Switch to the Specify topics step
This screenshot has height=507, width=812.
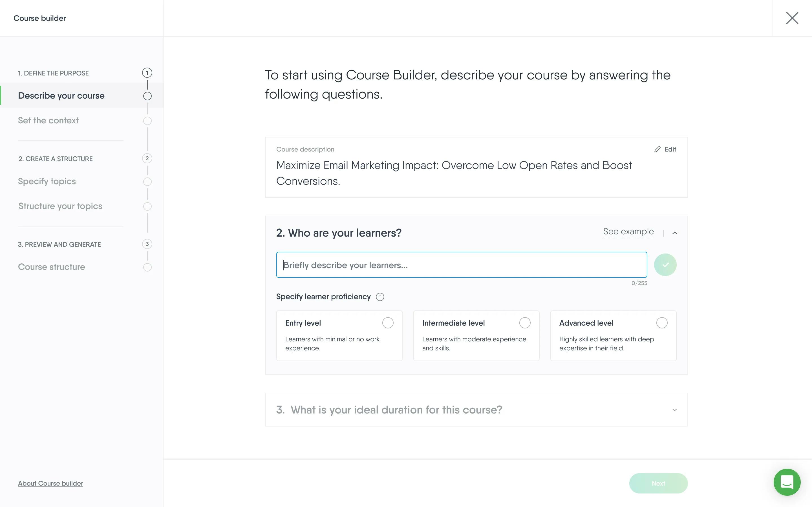pos(47,181)
